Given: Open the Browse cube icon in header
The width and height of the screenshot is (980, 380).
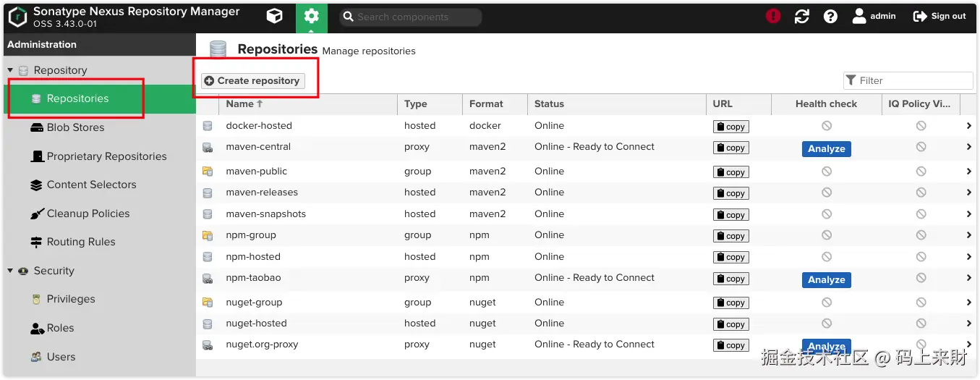Looking at the screenshot, I should (x=274, y=16).
